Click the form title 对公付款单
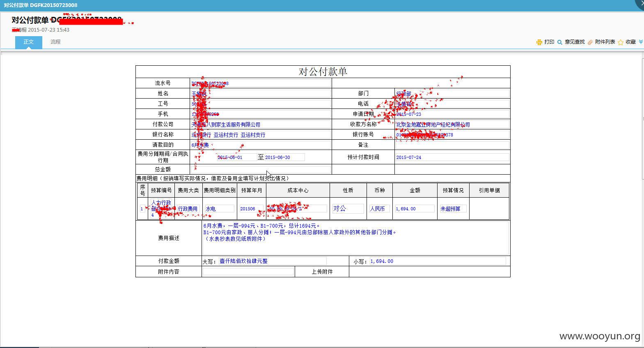Image resolution: width=644 pixels, height=348 pixels. click(x=323, y=71)
